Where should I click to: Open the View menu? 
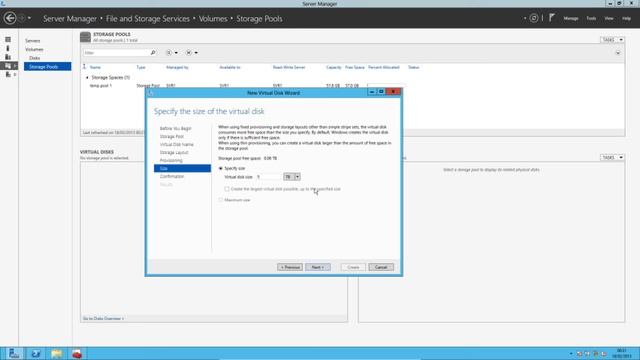(609, 18)
